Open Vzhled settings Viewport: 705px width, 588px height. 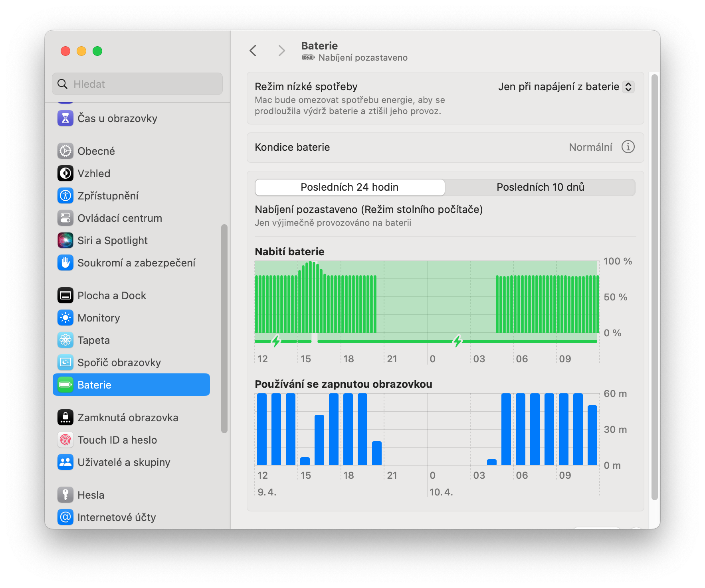pyautogui.click(x=131, y=174)
